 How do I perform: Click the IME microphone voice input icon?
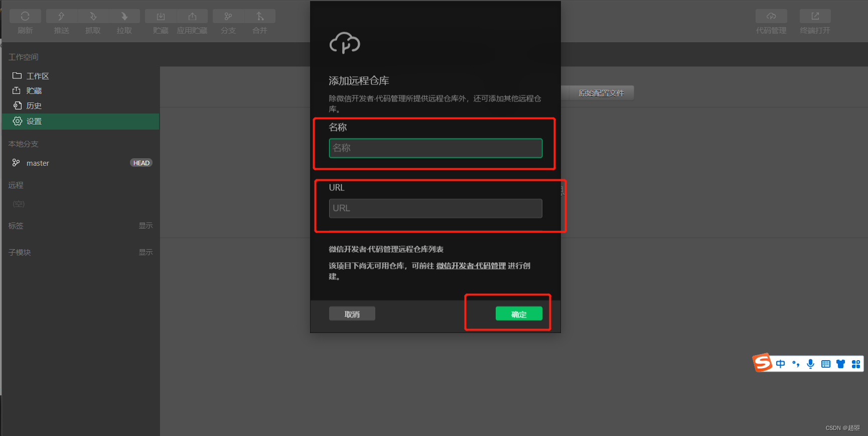[811, 364]
